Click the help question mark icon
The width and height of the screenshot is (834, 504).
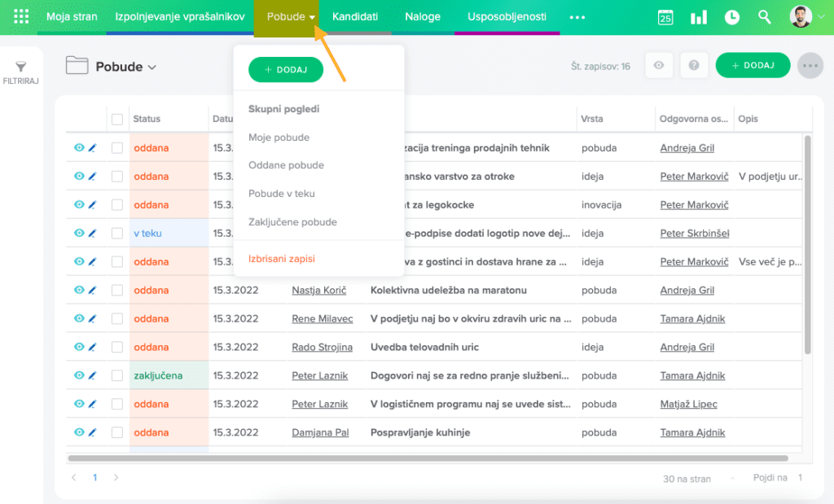click(x=694, y=66)
